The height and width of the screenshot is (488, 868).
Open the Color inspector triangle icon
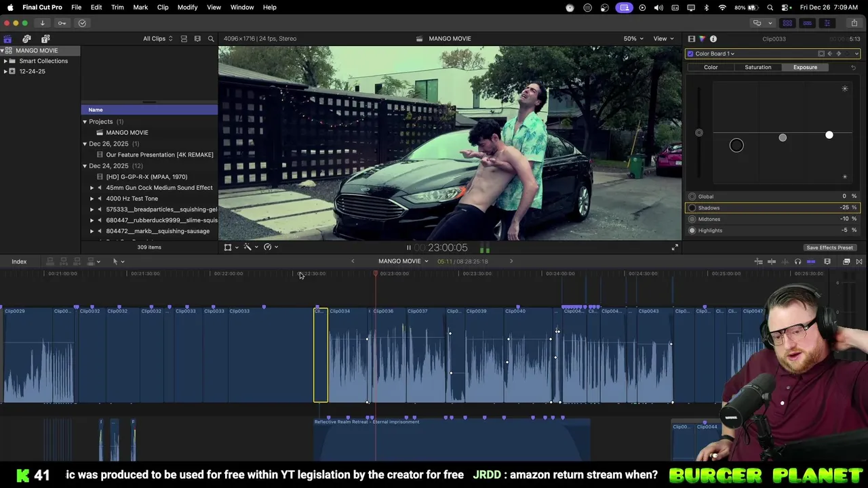pos(702,39)
